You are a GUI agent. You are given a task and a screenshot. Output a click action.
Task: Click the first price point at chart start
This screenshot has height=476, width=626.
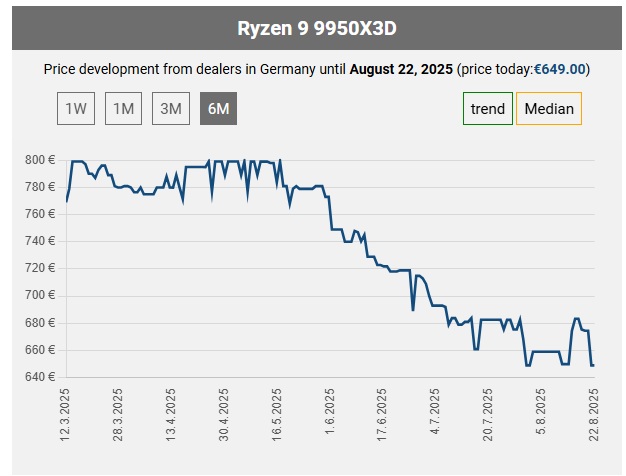67,201
